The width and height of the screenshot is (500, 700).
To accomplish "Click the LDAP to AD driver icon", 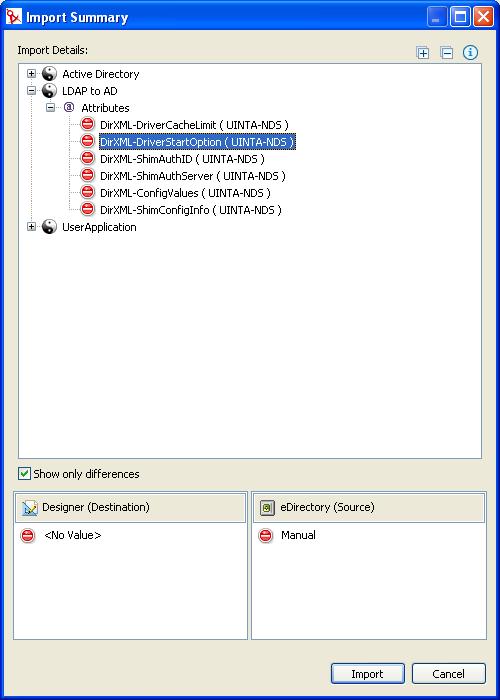I will click(49, 91).
